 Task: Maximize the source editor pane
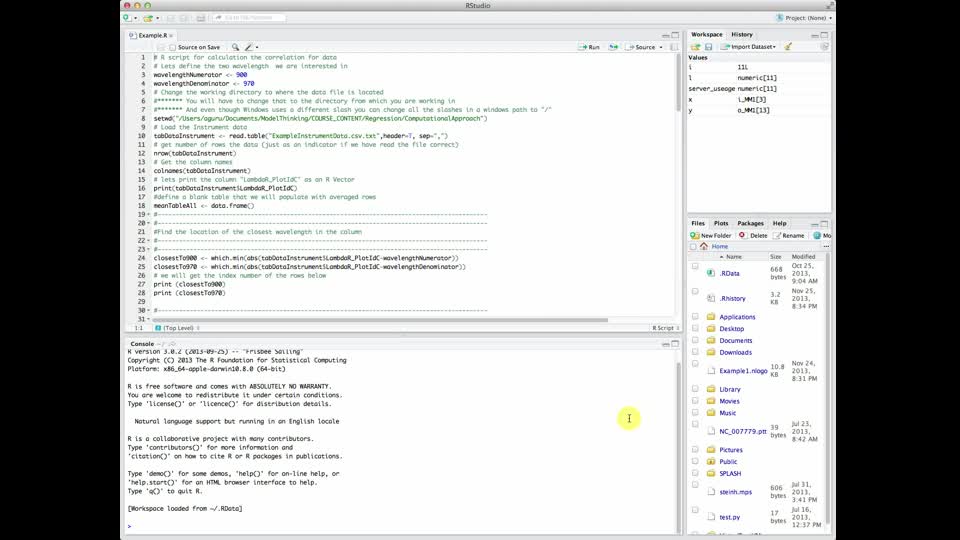(x=675, y=35)
